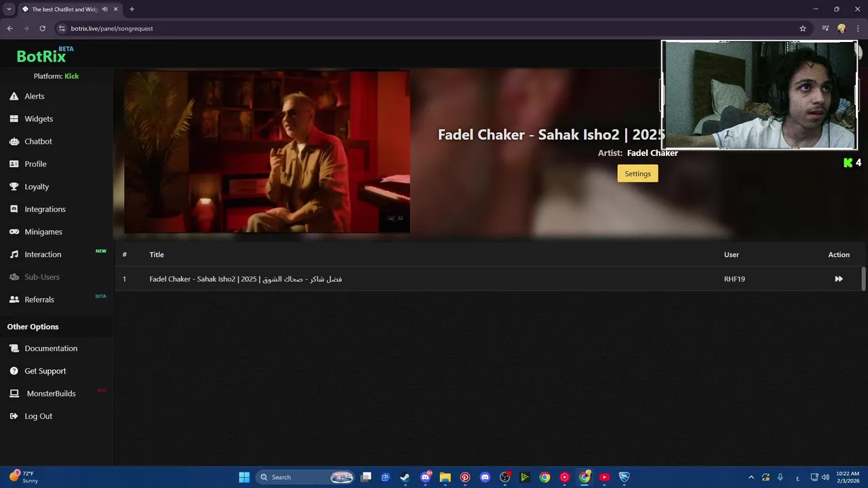Open the tab search dropdown arrow
The height and width of the screenshot is (488, 868).
pyautogui.click(x=9, y=9)
